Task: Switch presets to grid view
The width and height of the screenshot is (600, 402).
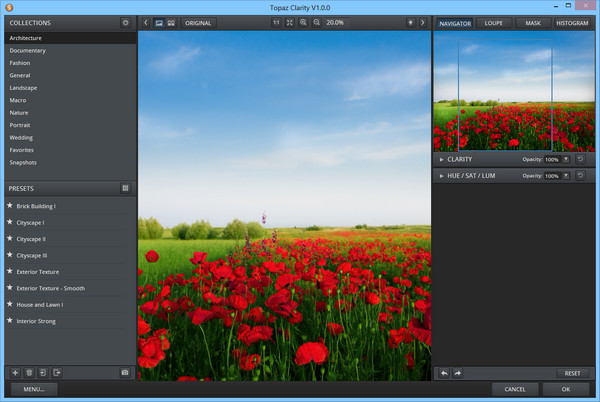Action: (125, 188)
